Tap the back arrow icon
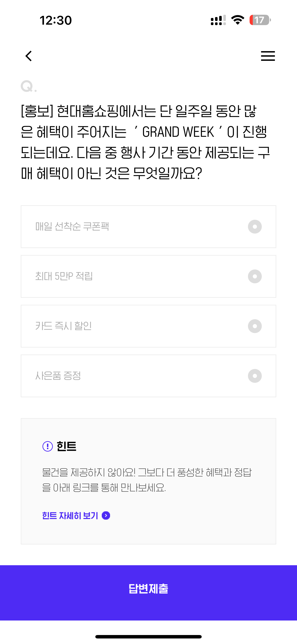 click(29, 56)
